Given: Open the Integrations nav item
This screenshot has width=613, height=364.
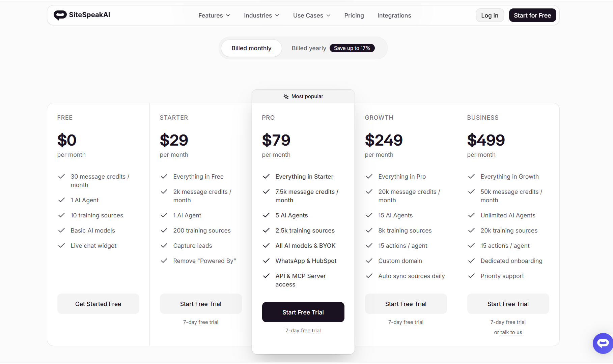Looking at the screenshot, I should click(394, 16).
